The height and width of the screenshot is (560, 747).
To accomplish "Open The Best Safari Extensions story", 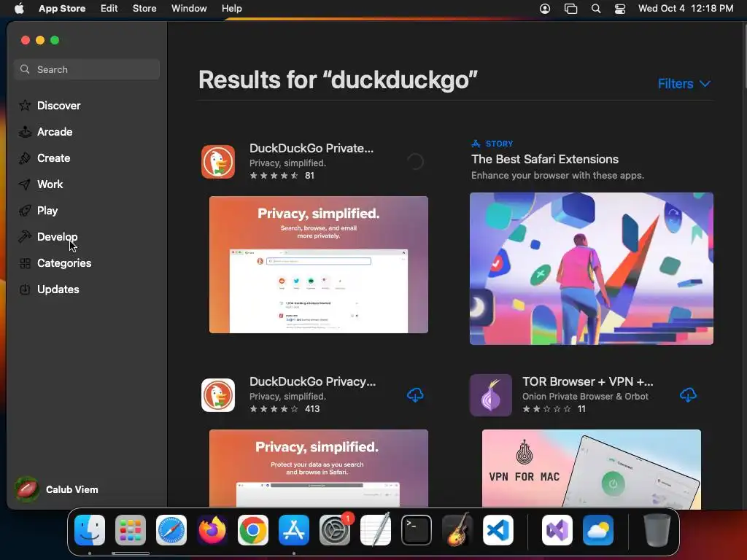I will pos(545,159).
